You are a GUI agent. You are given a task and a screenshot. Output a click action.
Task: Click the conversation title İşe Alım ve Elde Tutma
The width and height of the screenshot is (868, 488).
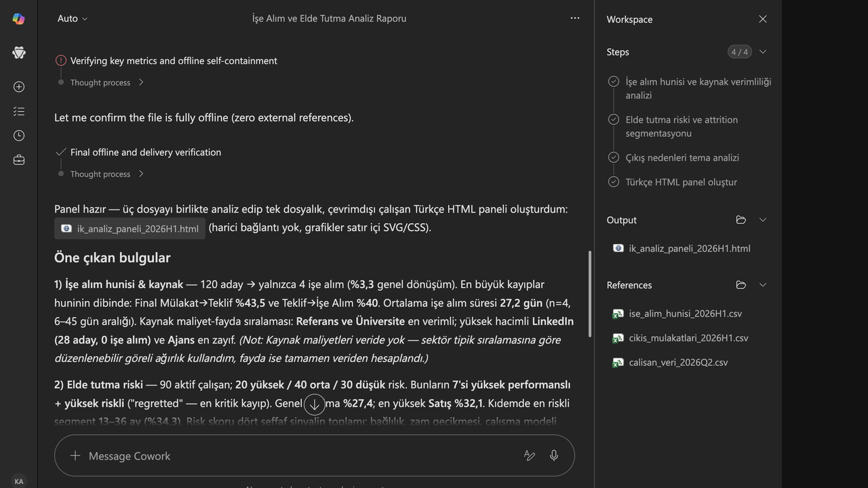click(330, 18)
